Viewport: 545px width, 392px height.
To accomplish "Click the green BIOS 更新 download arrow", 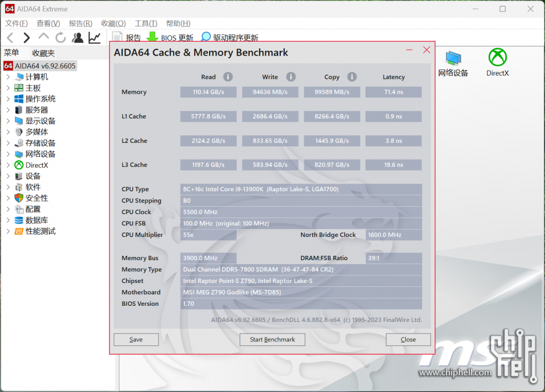I will [152, 37].
